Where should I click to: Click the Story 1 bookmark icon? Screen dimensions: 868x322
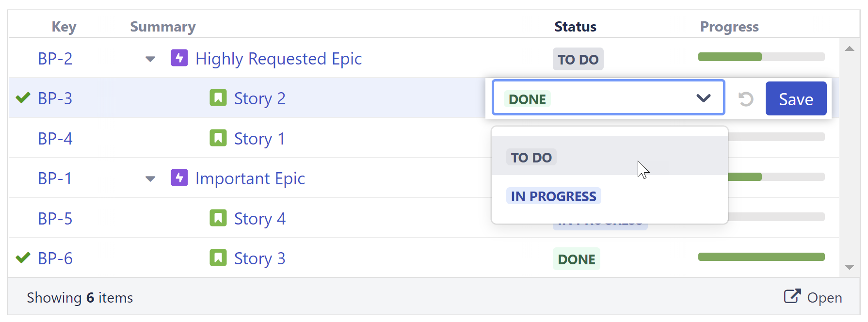pos(218,138)
